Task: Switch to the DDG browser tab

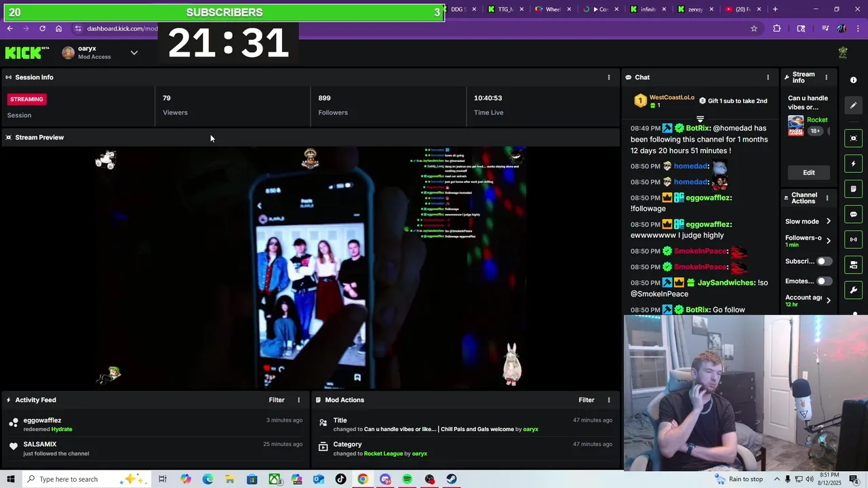Action: (x=457, y=9)
